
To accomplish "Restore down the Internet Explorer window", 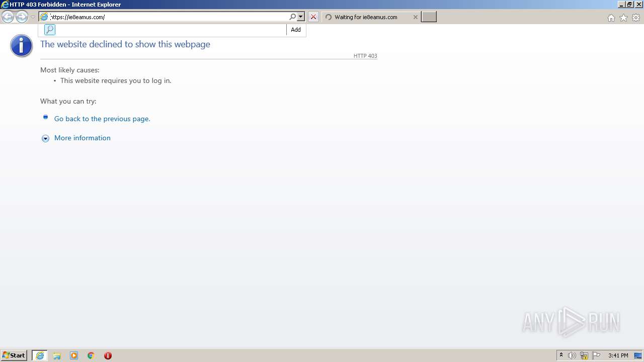I will (x=629, y=4).
